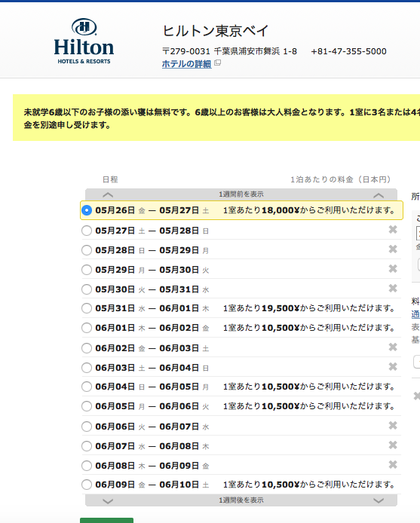Open the ホテルの詳細 link
420x523 pixels.
coord(187,64)
